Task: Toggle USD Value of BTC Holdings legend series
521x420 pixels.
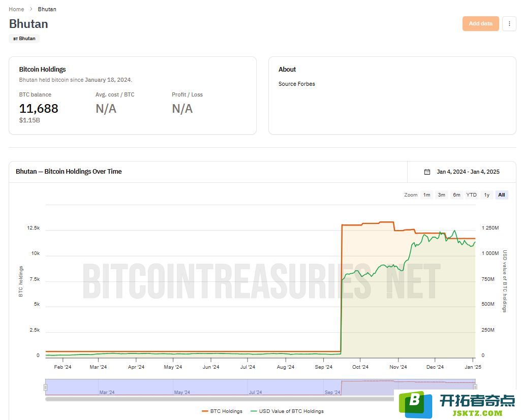Action: pyautogui.click(x=287, y=411)
